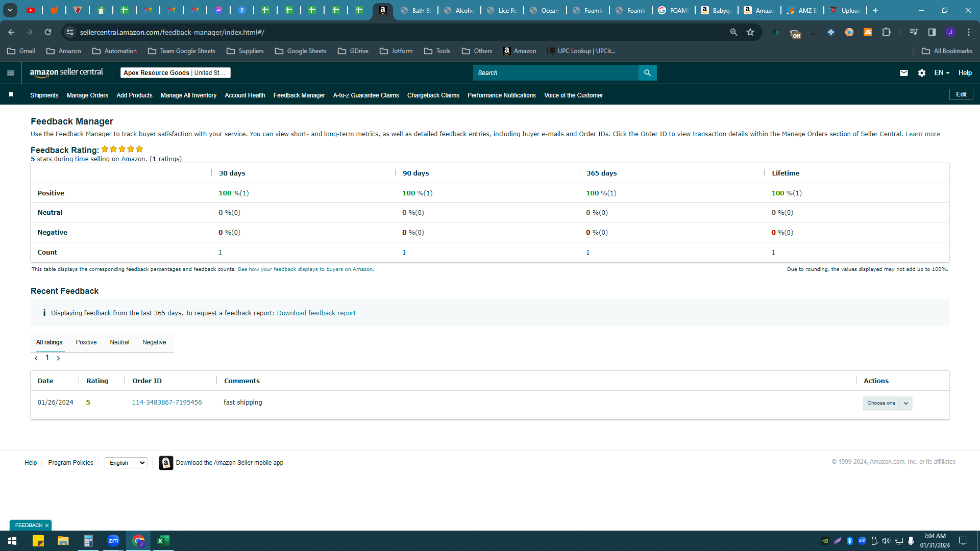Click the Amazon app logo in footer
The image size is (980, 551).
(x=166, y=463)
